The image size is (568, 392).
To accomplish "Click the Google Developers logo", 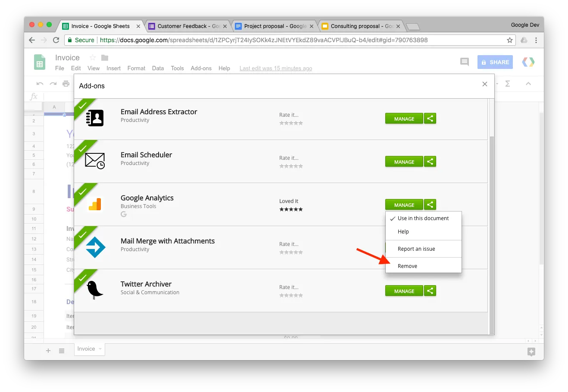I will click(x=528, y=62).
